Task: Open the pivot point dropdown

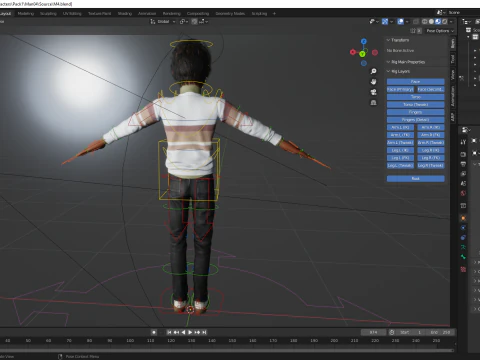Action: (x=184, y=21)
